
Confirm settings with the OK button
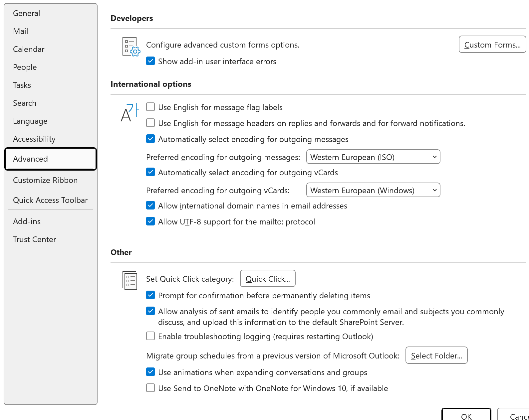tap(466, 415)
